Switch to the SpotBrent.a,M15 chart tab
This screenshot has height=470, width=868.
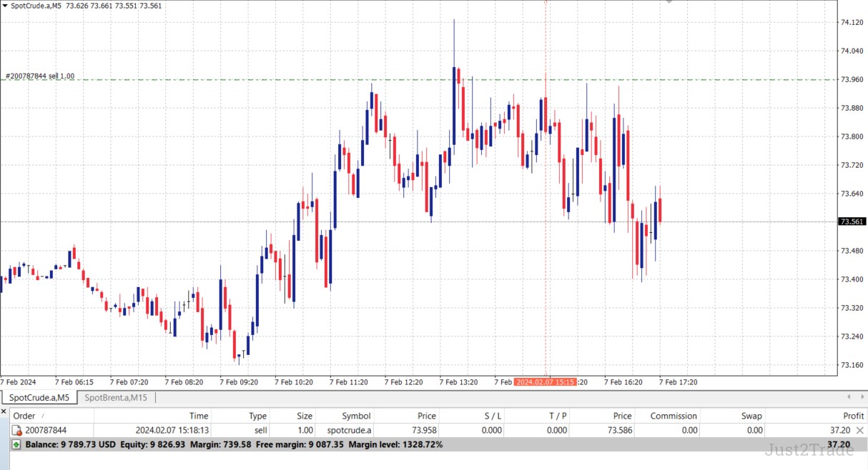click(x=116, y=397)
